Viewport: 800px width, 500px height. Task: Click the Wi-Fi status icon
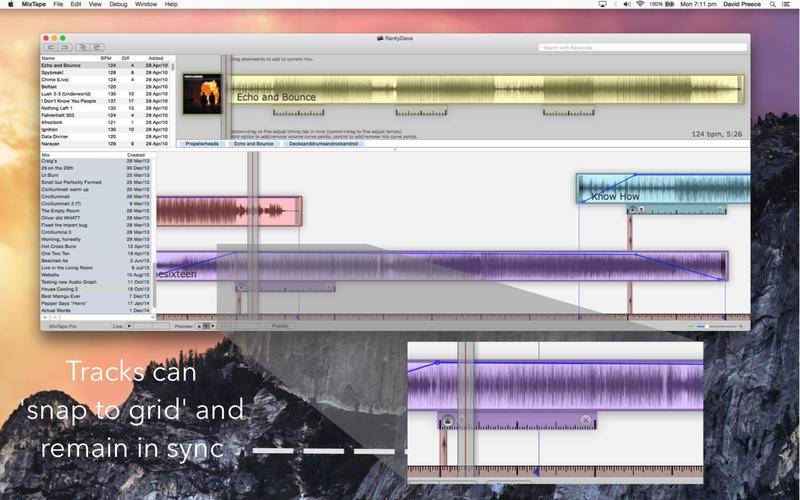coord(640,4)
